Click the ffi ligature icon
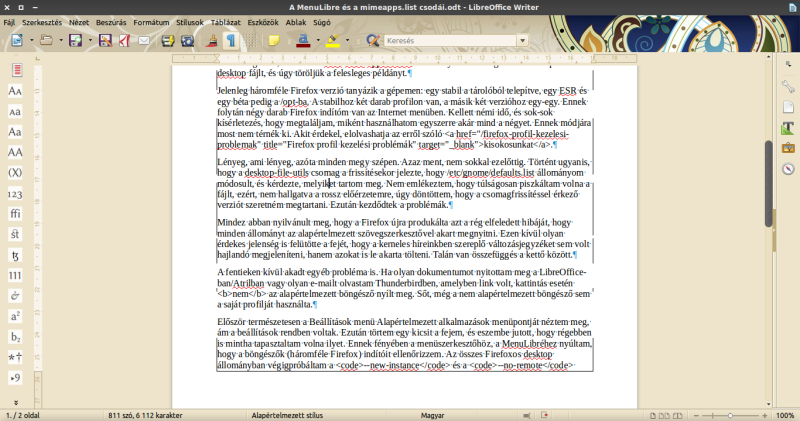This screenshot has width=800, height=421. click(15, 214)
